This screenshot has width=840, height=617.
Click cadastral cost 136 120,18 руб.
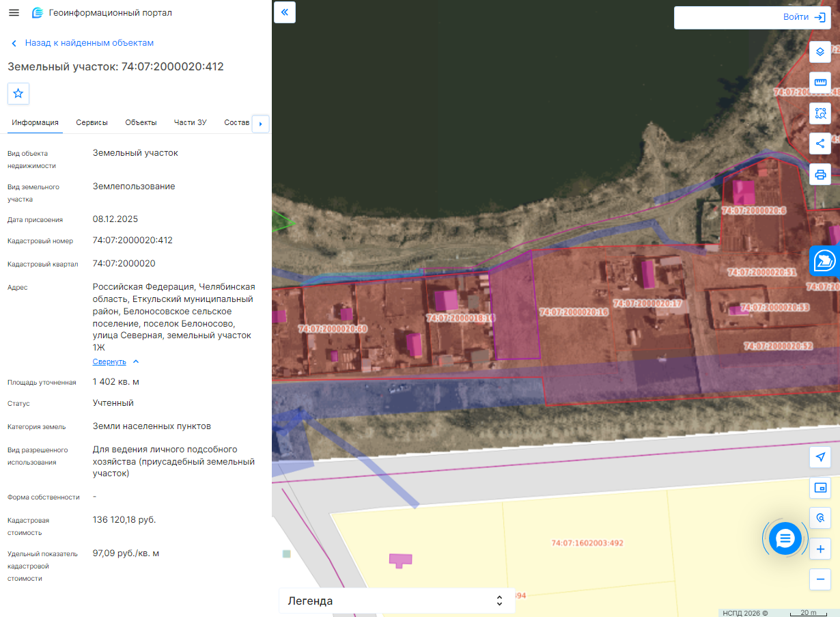coord(124,520)
